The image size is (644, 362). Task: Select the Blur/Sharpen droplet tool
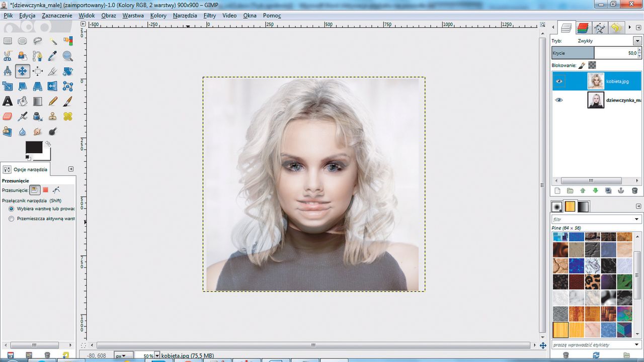23,131
